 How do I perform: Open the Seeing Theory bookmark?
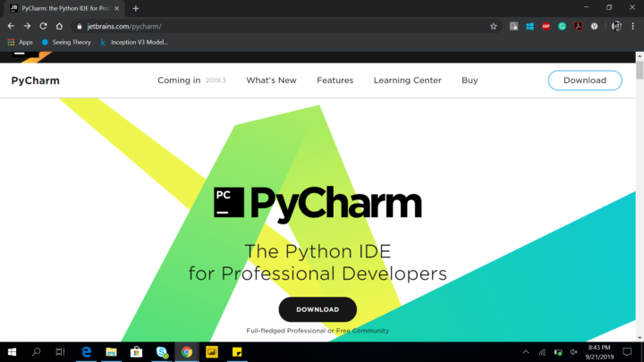66,42
